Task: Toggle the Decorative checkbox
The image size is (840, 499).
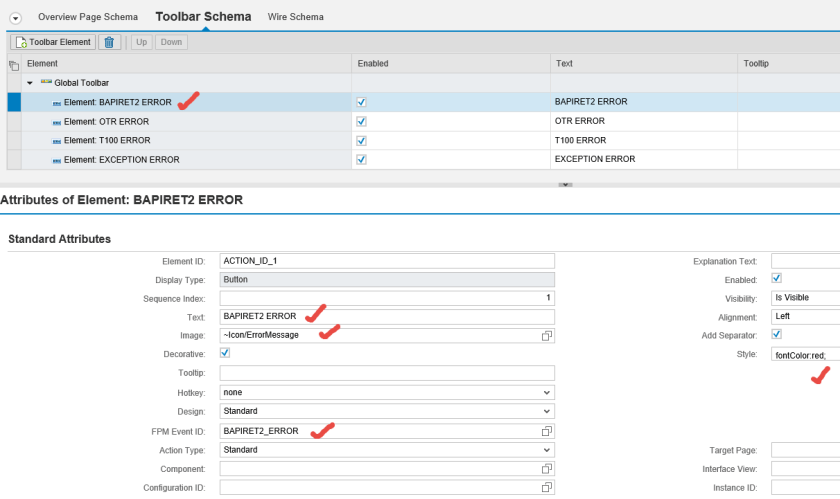Action: point(225,353)
